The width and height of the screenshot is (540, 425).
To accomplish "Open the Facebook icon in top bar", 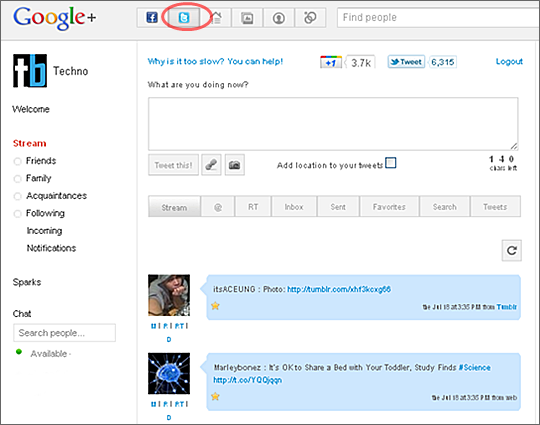I will point(152,18).
